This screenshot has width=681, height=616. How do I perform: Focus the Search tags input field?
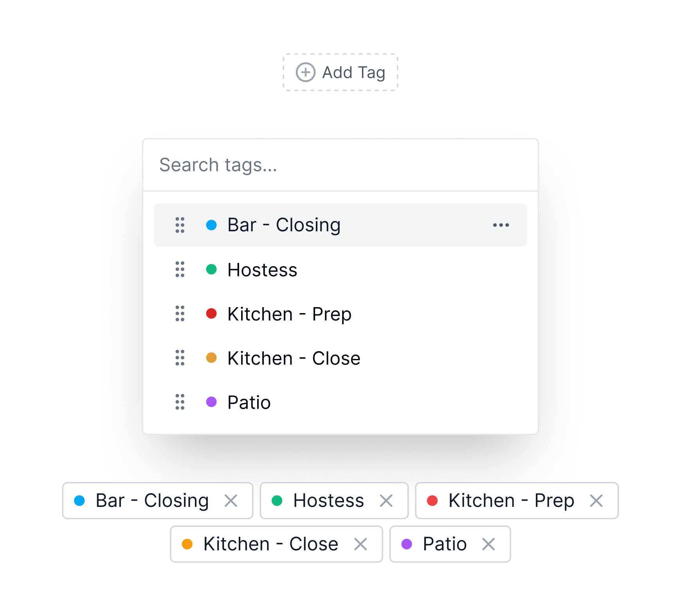[340, 165]
